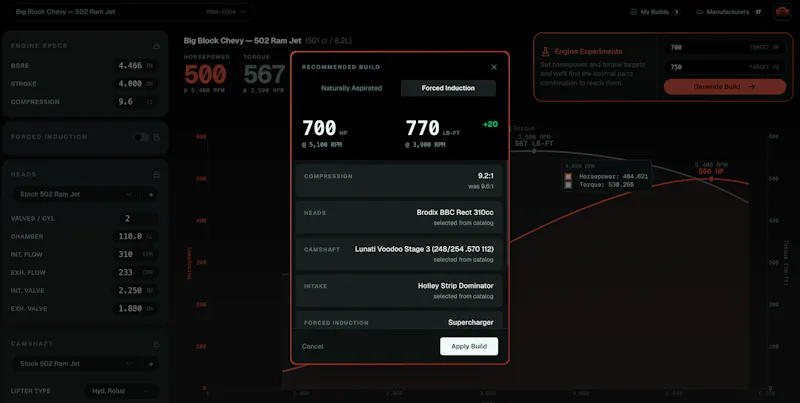Open My Builds list
The height and width of the screenshot is (403, 800).
(655, 12)
